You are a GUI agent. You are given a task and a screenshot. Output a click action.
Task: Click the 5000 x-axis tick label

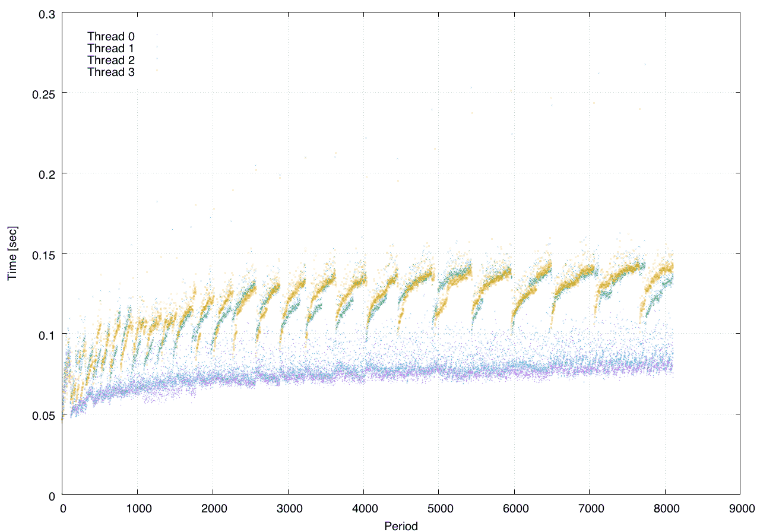[438, 509]
